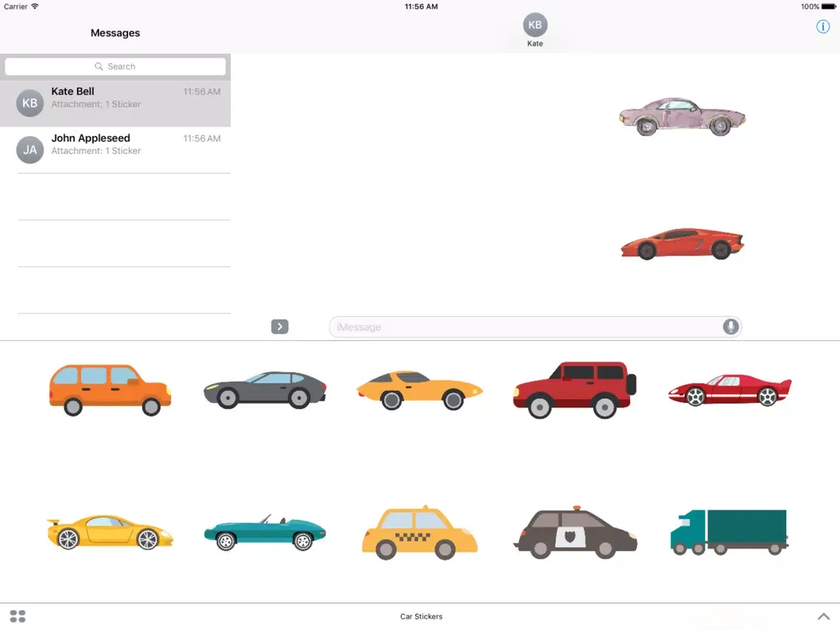This screenshot has height=630, width=840.
Task: Pick the red race car with white stripe
Action: pyautogui.click(x=730, y=390)
